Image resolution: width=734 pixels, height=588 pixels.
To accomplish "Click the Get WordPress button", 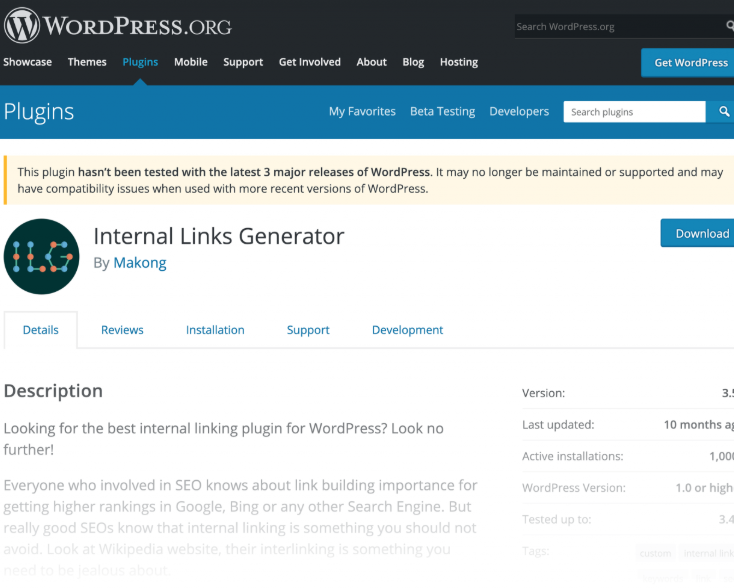I will (688, 63).
